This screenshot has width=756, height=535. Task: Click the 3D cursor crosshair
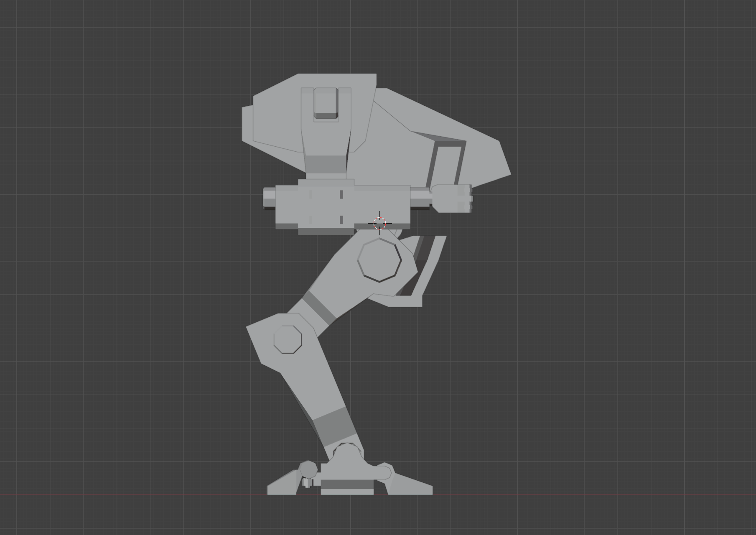pos(379,224)
